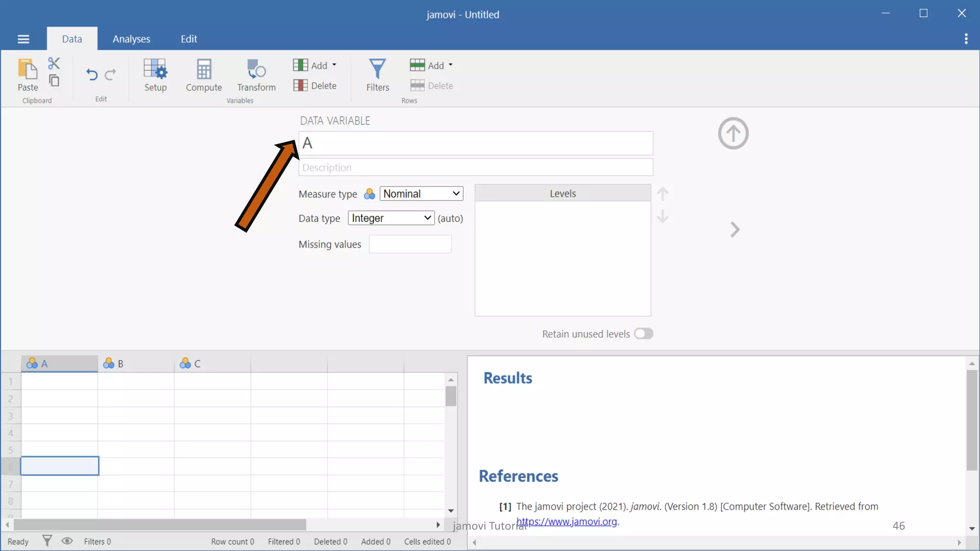The height and width of the screenshot is (551, 980).
Task: Open the Measure type Nominal dropdown
Action: coord(421,194)
